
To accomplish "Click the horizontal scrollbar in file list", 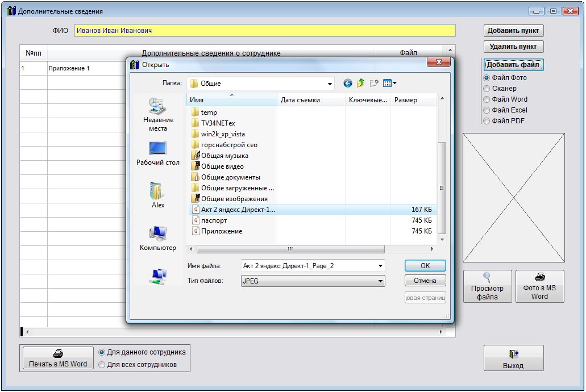I will click(x=290, y=249).
